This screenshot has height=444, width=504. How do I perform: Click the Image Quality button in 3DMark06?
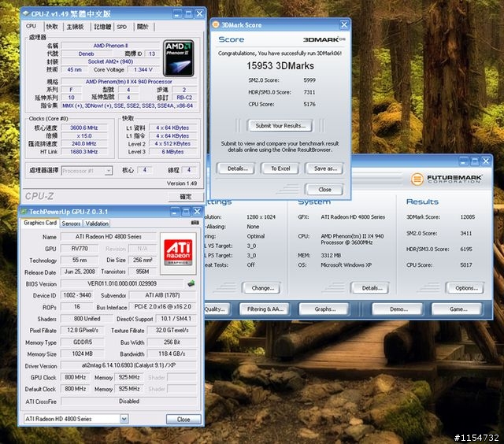217,309
